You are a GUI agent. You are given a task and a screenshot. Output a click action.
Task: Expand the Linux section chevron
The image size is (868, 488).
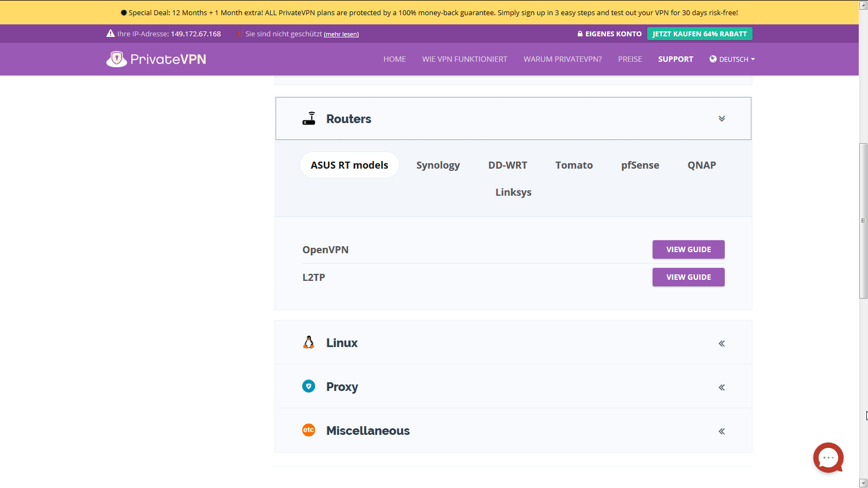click(x=722, y=343)
